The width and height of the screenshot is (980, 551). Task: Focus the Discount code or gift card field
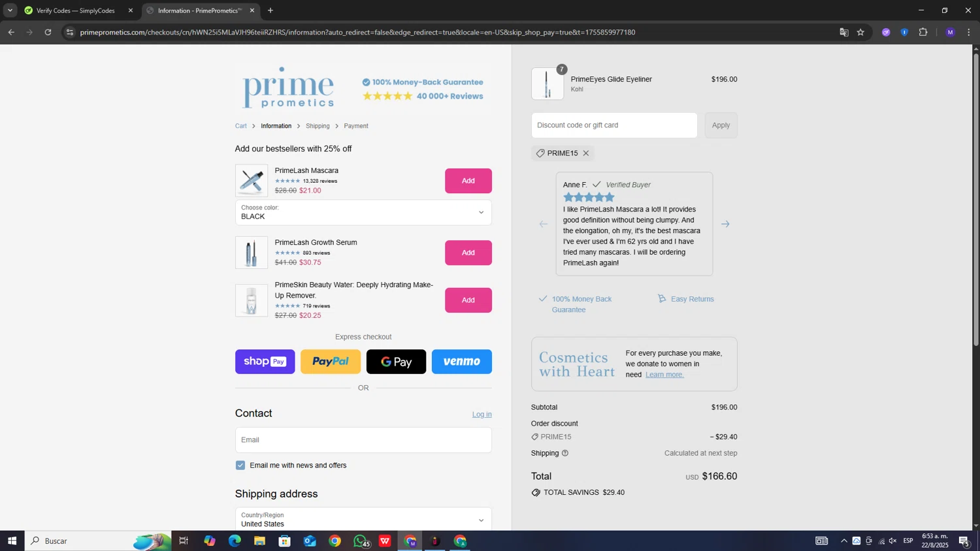[614, 125]
